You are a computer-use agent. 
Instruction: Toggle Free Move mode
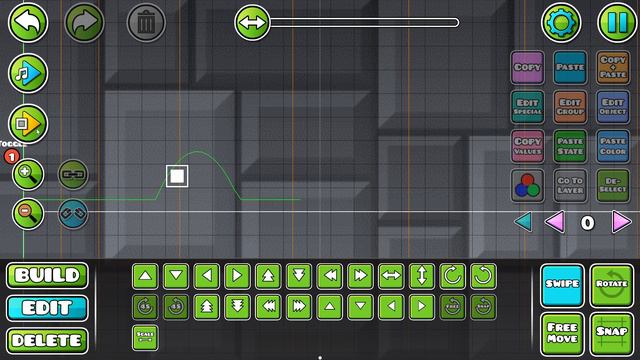pos(562,333)
